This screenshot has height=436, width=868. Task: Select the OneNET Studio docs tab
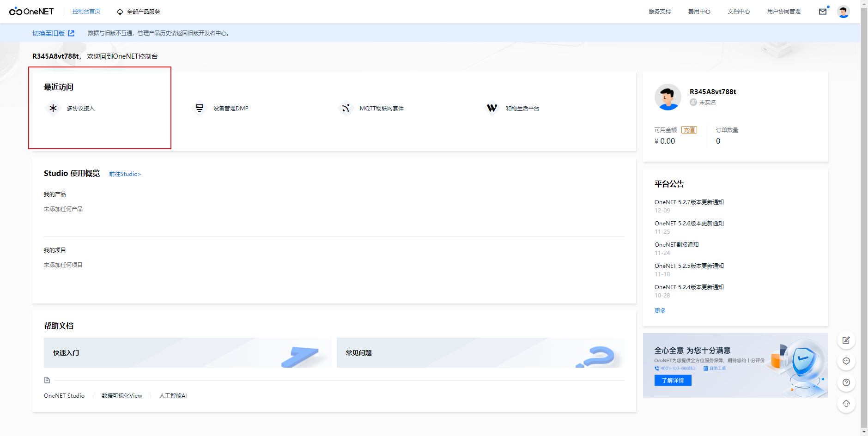(64, 396)
